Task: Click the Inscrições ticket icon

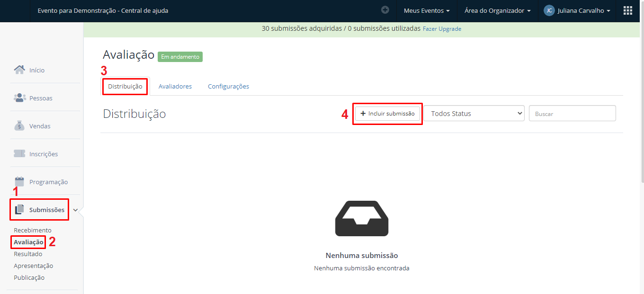Action: pos(19,153)
